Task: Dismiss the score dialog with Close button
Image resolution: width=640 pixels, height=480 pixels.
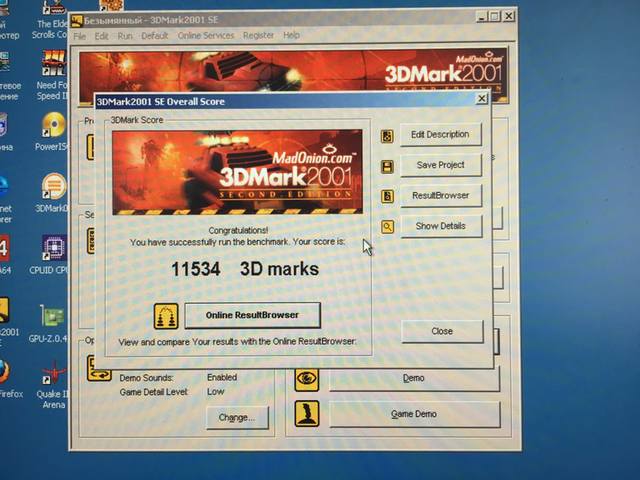Action: [x=442, y=331]
